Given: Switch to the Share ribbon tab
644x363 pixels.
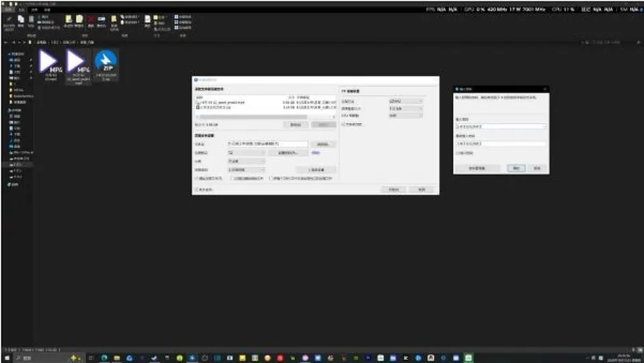Looking at the screenshot, I should (x=34, y=10).
